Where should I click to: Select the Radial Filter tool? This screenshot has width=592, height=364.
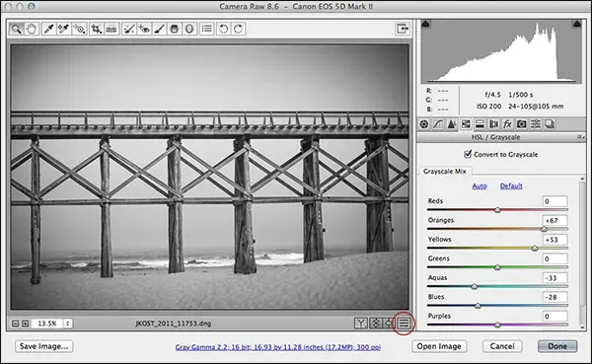coord(189,29)
